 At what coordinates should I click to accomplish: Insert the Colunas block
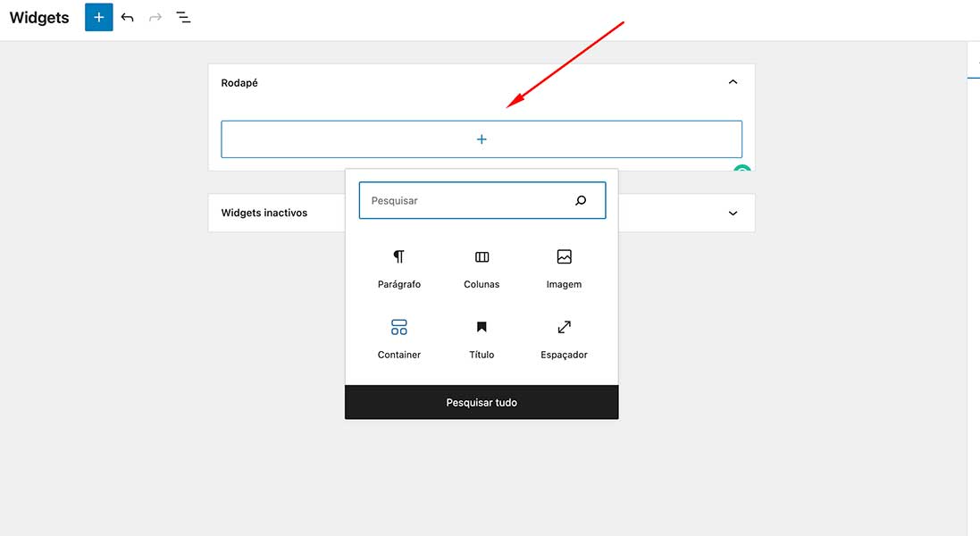pos(482,257)
